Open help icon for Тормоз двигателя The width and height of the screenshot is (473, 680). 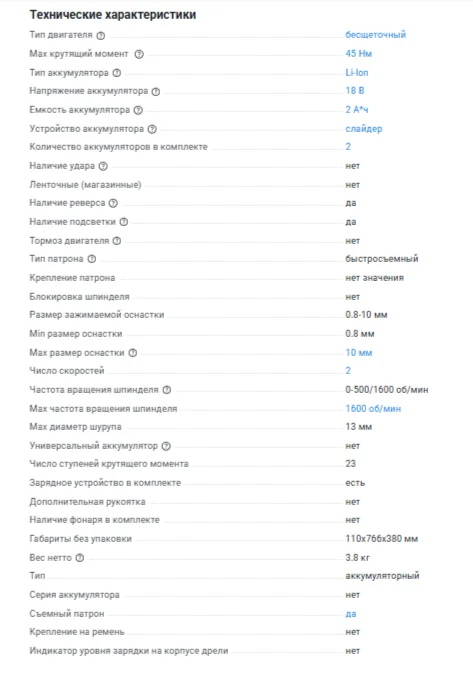(x=117, y=241)
